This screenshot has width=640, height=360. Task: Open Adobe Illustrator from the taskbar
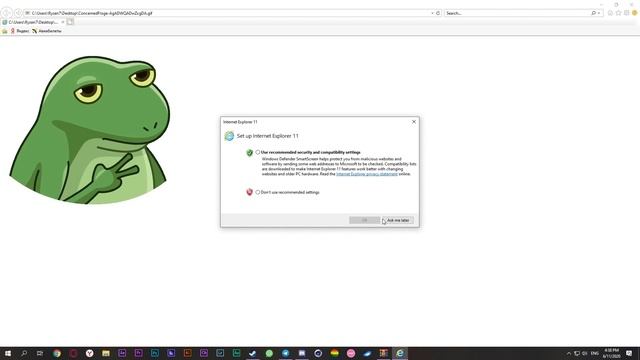tap(187, 353)
